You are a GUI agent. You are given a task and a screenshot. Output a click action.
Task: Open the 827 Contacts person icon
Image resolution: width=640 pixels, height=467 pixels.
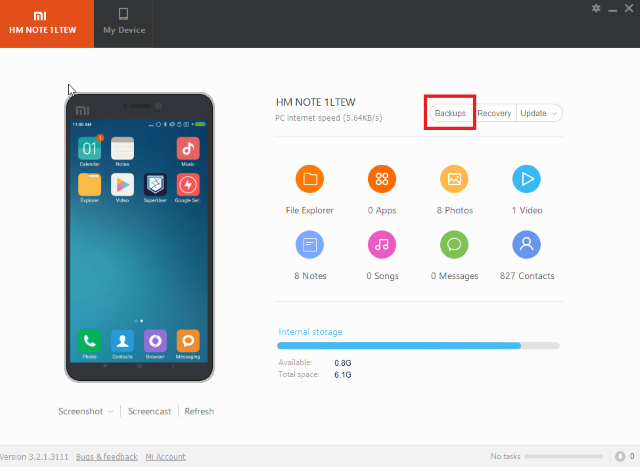coord(526,244)
